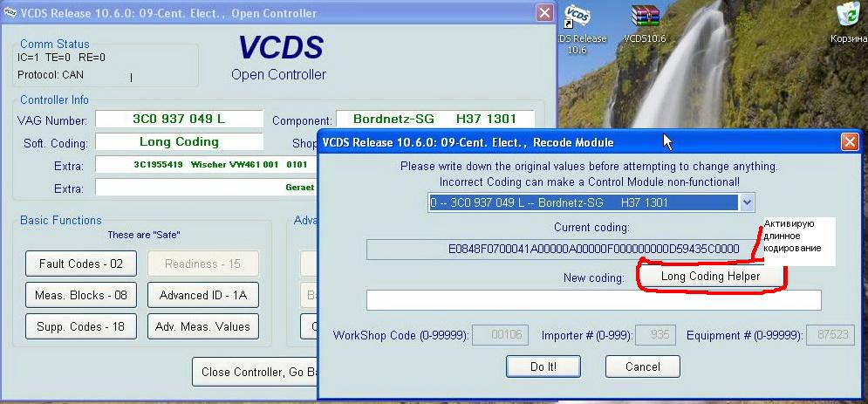Click the Equipment # field
Screen dimensions: 868x404
point(829,335)
